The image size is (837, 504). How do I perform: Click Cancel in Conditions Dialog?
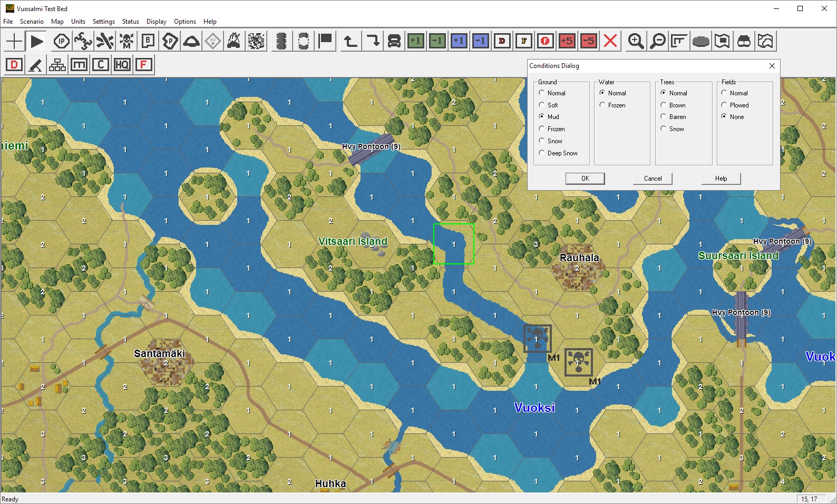coord(653,179)
